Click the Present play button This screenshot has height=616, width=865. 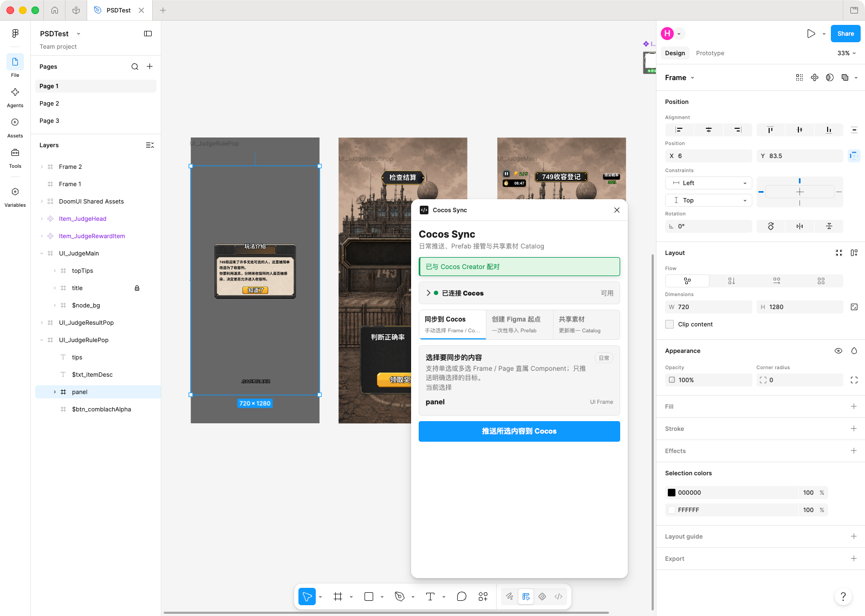[811, 34]
